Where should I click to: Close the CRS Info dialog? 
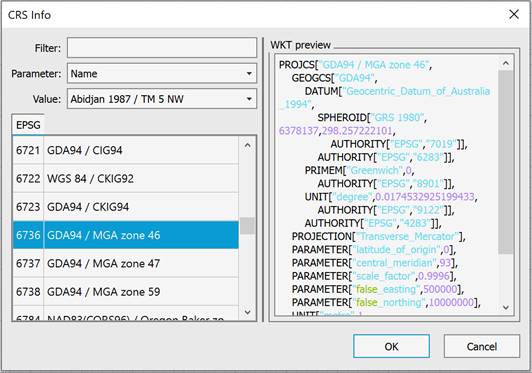[x=514, y=14]
